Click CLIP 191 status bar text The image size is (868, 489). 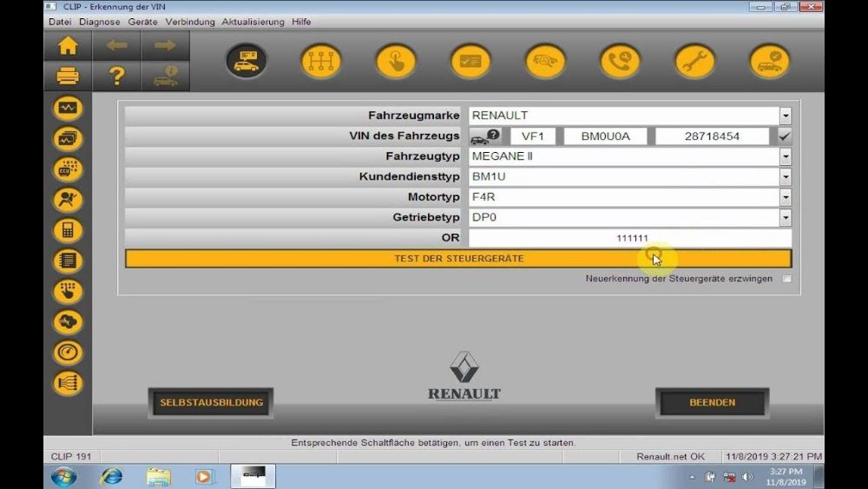click(x=71, y=457)
